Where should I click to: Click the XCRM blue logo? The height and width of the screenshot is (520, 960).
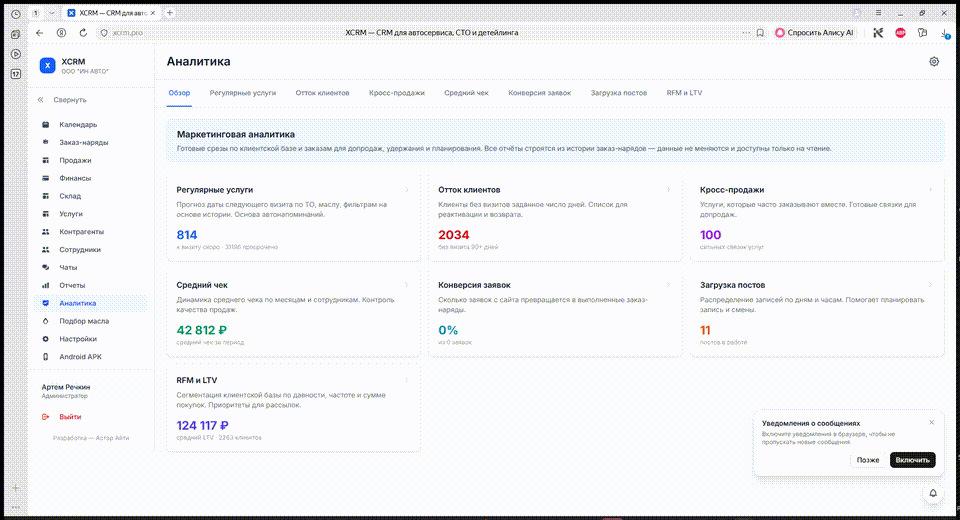[47, 66]
